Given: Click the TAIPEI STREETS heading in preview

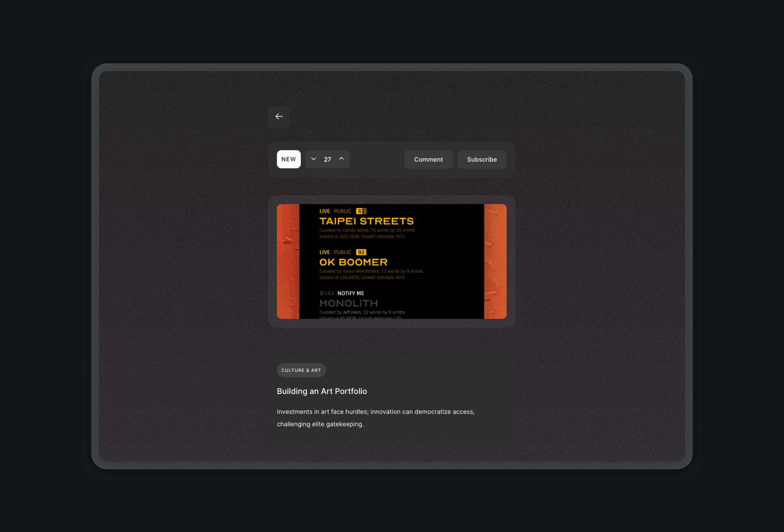Looking at the screenshot, I should click(366, 221).
